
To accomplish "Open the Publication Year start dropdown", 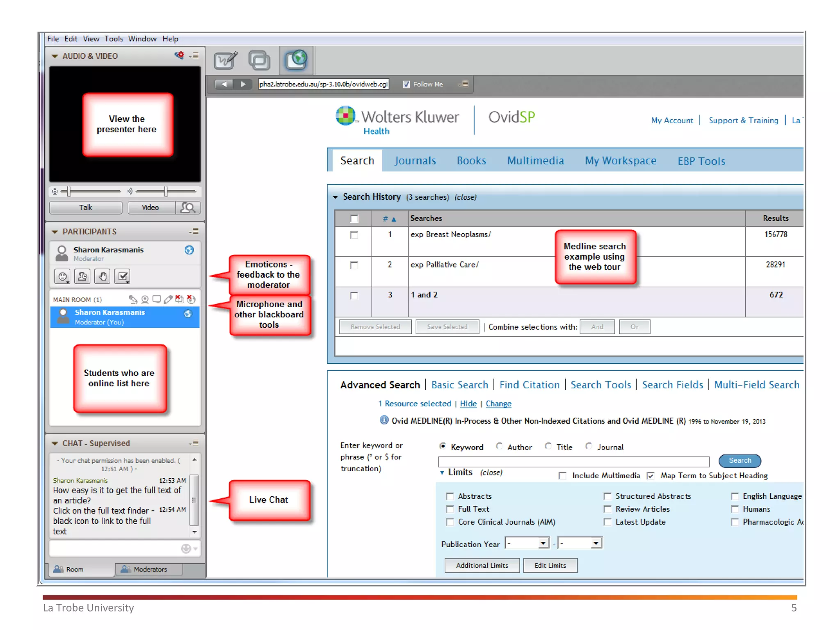I will click(543, 543).
